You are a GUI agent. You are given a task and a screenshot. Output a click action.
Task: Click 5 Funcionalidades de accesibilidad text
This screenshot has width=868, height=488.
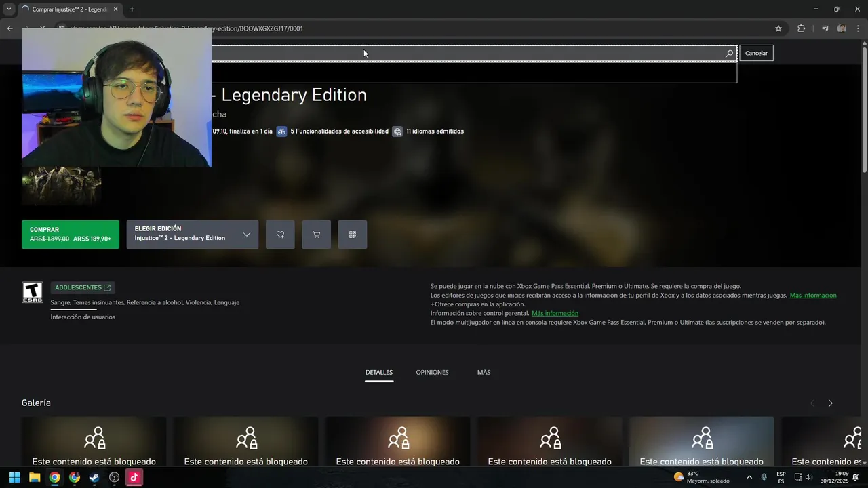point(339,131)
